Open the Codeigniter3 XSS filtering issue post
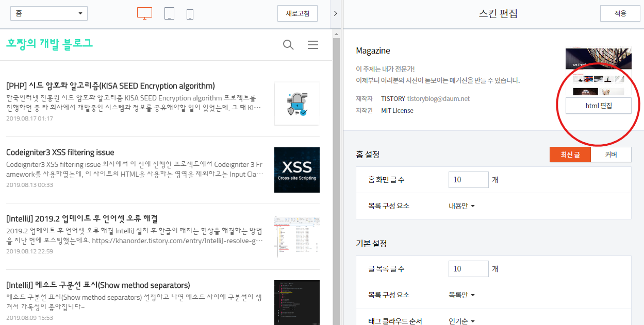Viewport: 644px width, 325px height. [60, 152]
